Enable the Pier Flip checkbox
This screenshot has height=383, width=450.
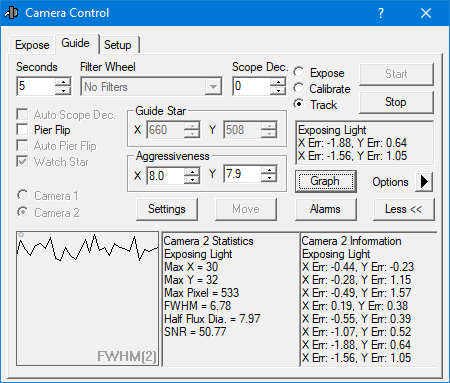tap(22, 130)
